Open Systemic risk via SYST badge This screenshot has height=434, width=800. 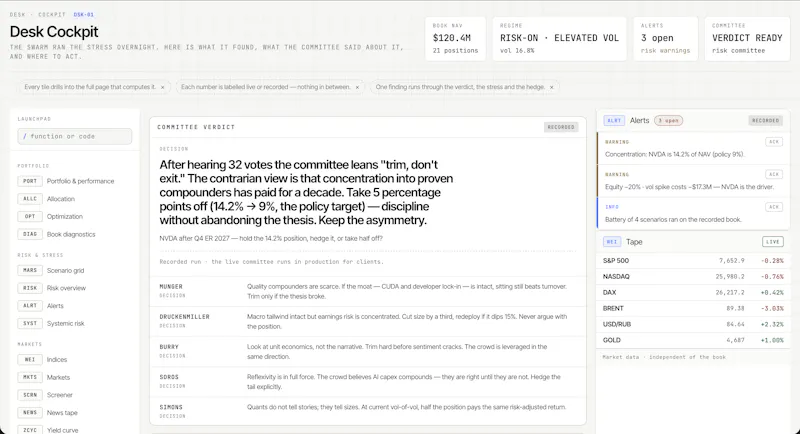click(30, 323)
